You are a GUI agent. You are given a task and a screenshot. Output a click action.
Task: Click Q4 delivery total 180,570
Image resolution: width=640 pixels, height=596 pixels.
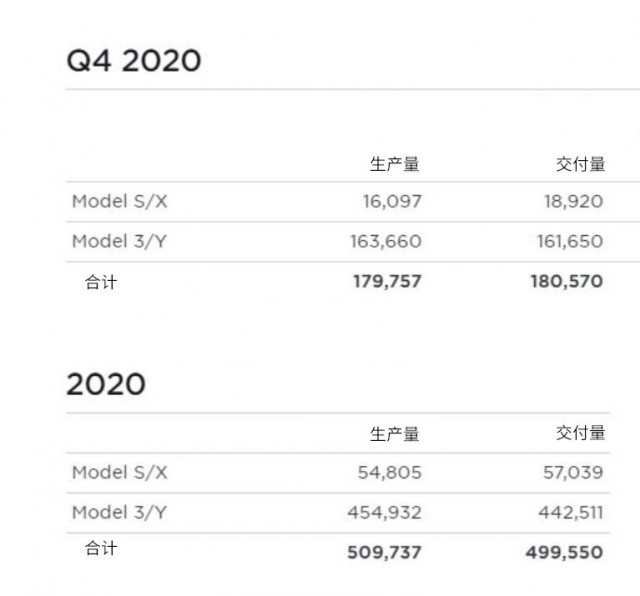567,282
